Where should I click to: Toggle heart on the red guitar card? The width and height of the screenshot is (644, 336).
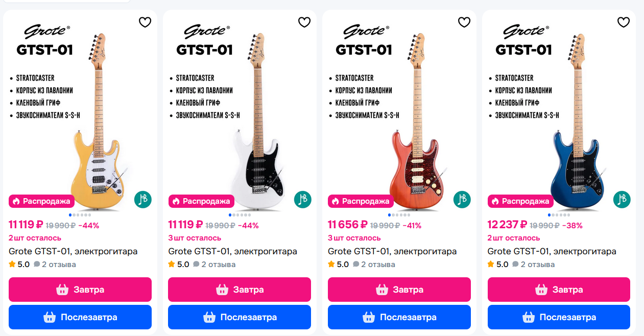coord(464,22)
